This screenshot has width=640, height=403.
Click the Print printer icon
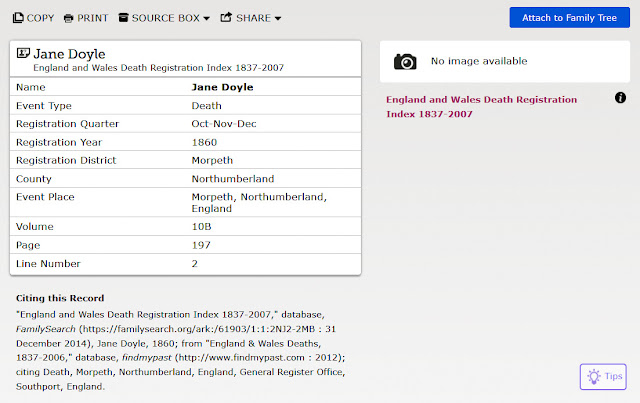[68, 18]
